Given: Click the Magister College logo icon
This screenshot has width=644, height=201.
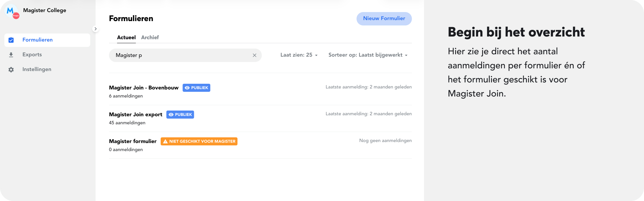Looking at the screenshot, I should pos(12,11).
